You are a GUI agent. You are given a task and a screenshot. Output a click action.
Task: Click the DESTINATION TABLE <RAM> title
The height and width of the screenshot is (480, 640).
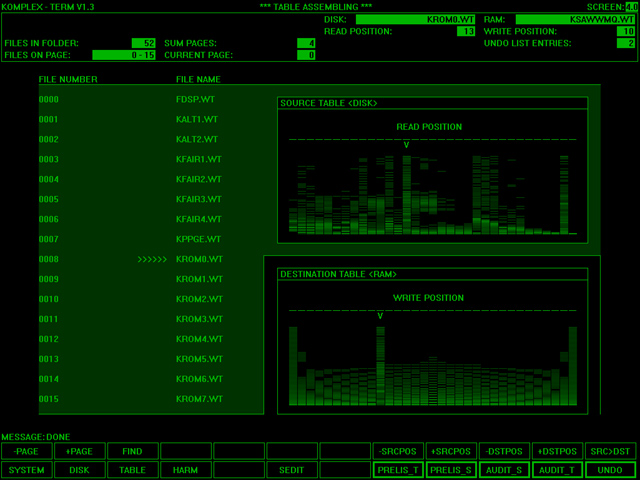(x=339, y=275)
